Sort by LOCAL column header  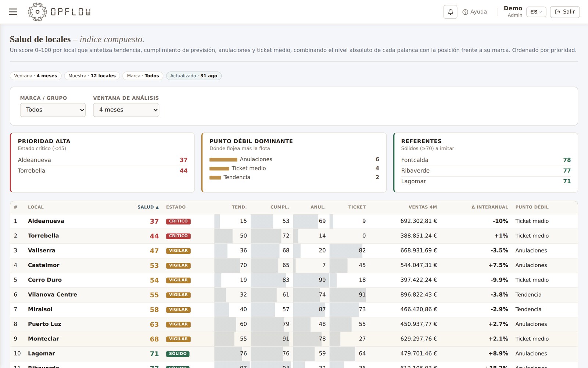36,207
